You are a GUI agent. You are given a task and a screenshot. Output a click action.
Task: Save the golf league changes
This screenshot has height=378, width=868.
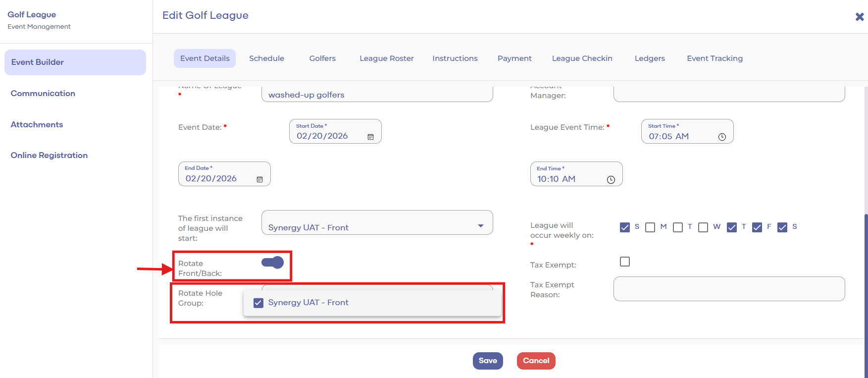click(487, 361)
